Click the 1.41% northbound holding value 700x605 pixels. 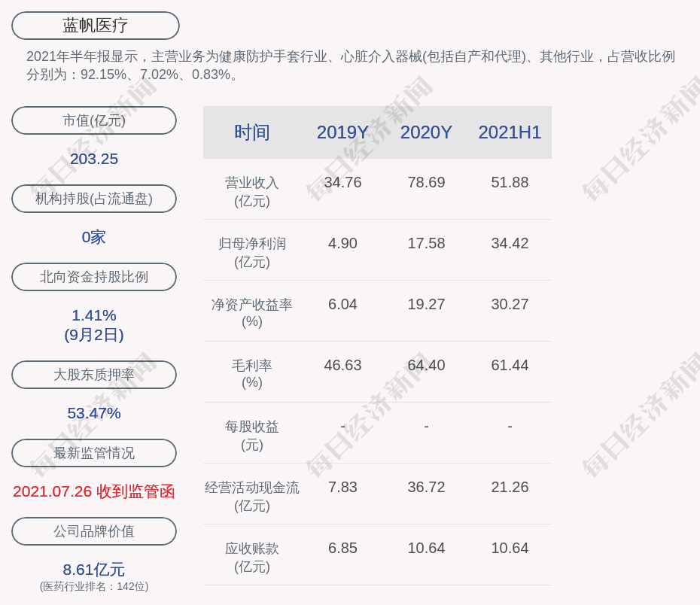click(x=94, y=315)
